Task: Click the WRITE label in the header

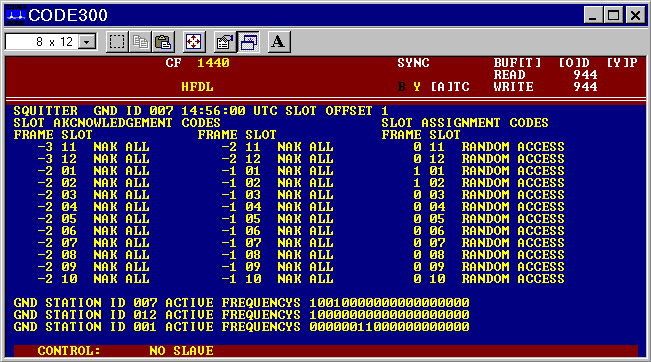Action: 514,87
